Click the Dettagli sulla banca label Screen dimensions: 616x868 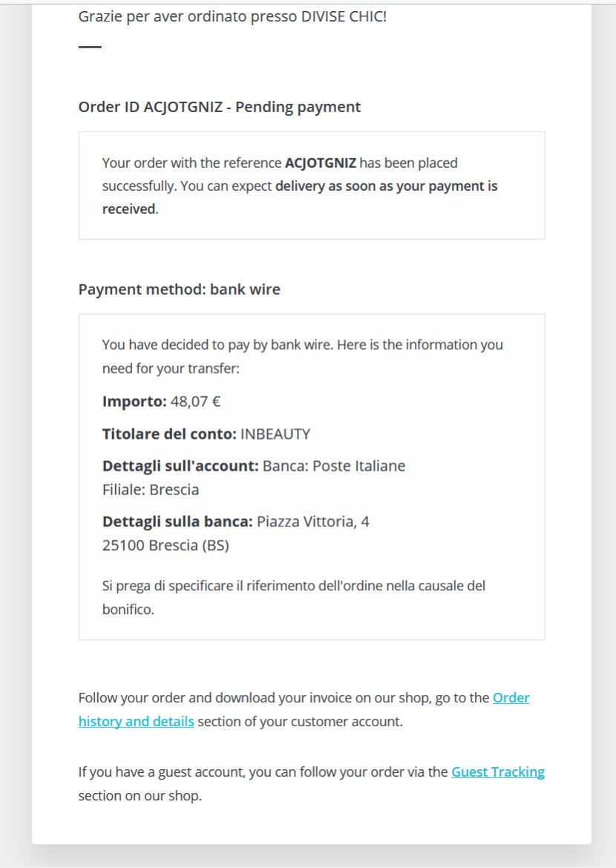point(177,522)
